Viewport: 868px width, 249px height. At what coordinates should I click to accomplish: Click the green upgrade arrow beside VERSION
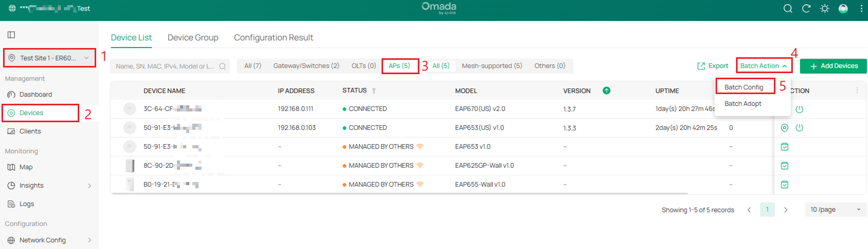pyautogui.click(x=606, y=91)
